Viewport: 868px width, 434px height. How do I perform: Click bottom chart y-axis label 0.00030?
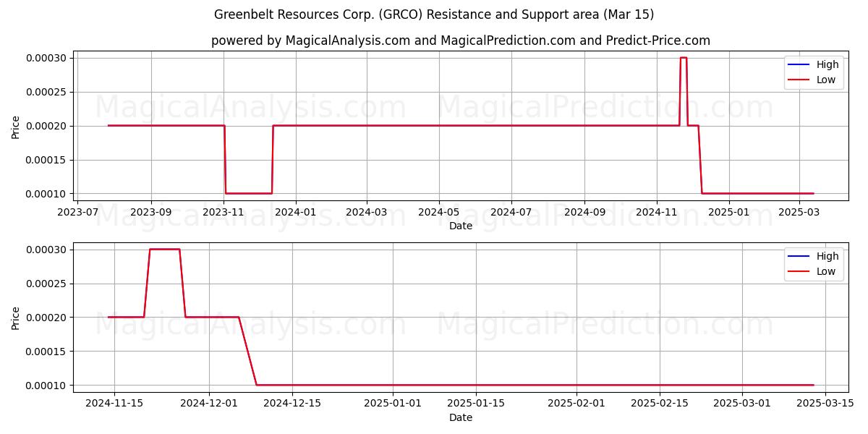46,250
